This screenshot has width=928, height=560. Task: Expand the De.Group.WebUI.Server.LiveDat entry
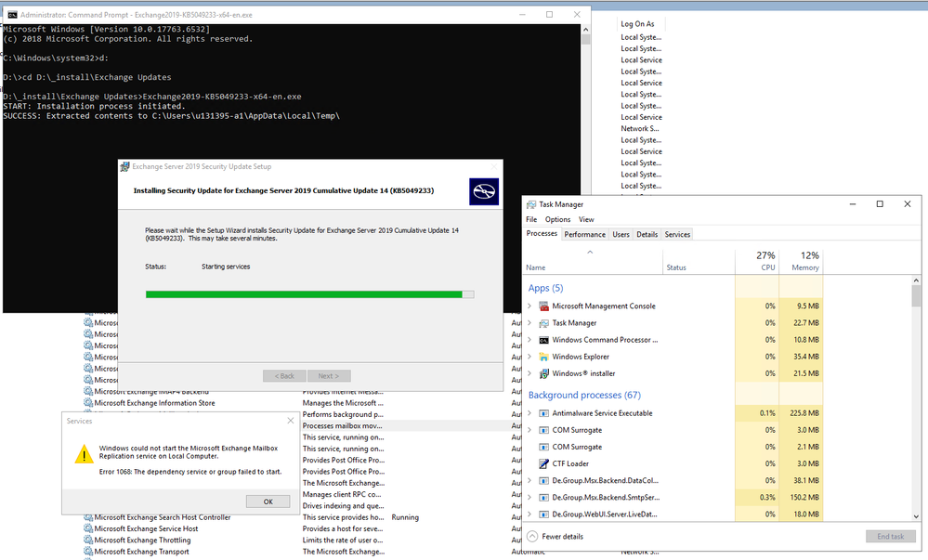pos(529,514)
